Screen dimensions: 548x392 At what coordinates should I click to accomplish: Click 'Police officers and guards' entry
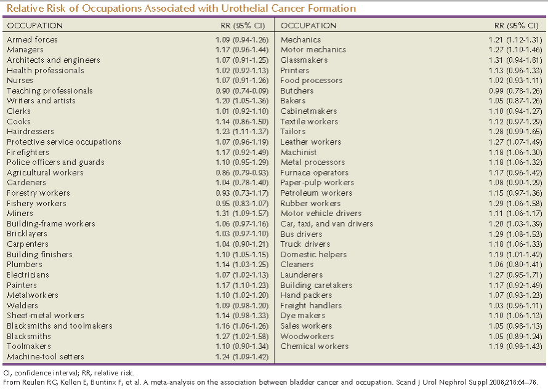point(55,162)
